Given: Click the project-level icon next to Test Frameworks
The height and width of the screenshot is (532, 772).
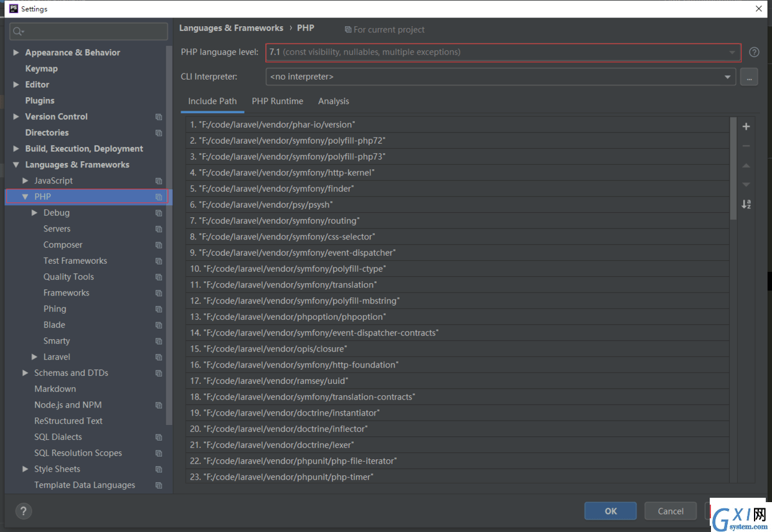Looking at the screenshot, I should (159, 261).
